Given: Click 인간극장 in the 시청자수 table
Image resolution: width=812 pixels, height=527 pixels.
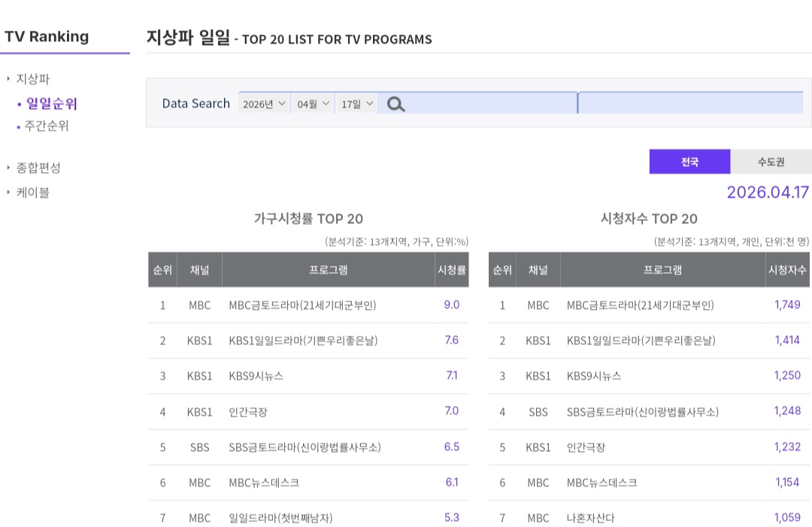Looking at the screenshot, I should pos(586,447).
